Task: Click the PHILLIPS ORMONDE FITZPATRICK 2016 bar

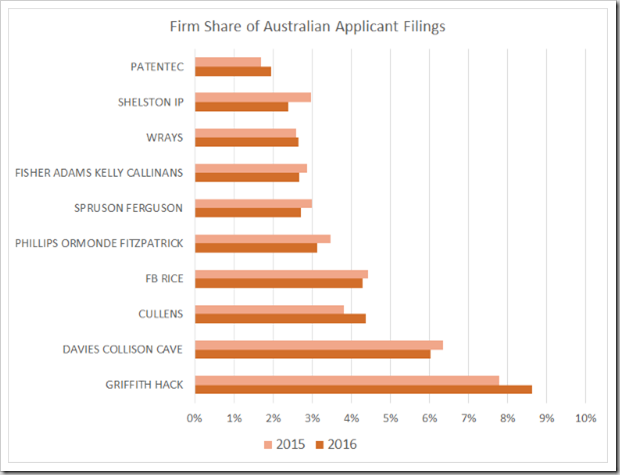Action: click(256, 248)
